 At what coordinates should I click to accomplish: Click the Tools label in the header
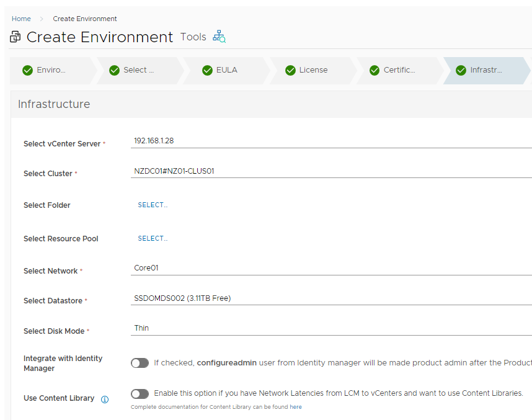pyautogui.click(x=193, y=37)
